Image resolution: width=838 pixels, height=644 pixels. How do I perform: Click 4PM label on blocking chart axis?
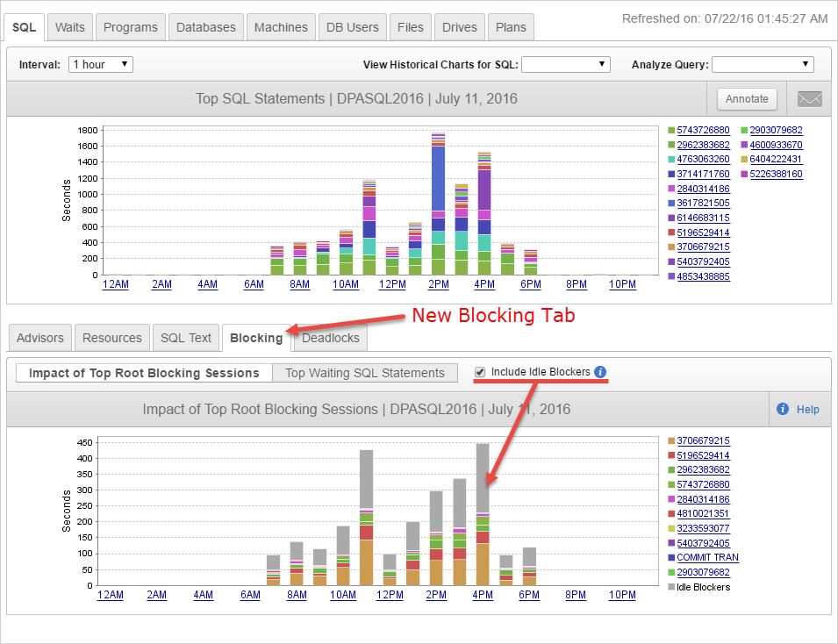[483, 595]
